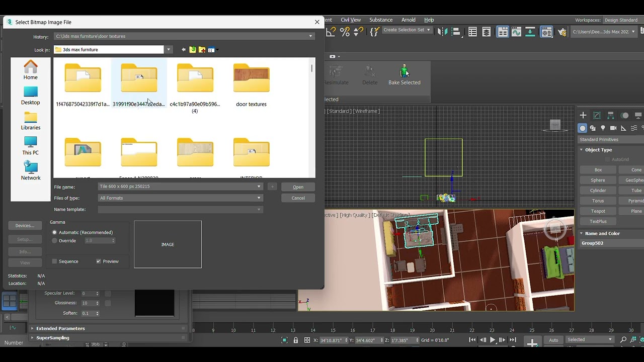Toggle the Scene Explorer icon
Image resolution: width=644 pixels, height=362 pixels.
tap(472, 32)
